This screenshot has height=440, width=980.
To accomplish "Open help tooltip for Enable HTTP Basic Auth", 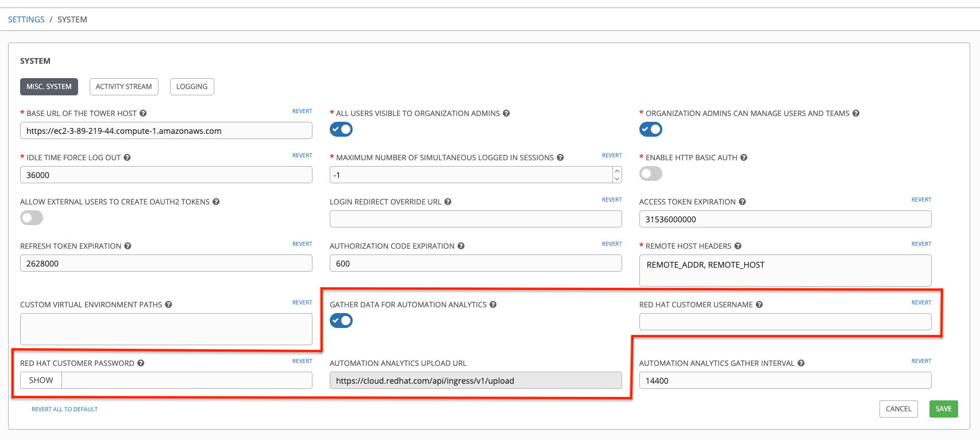I will tap(743, 158).
